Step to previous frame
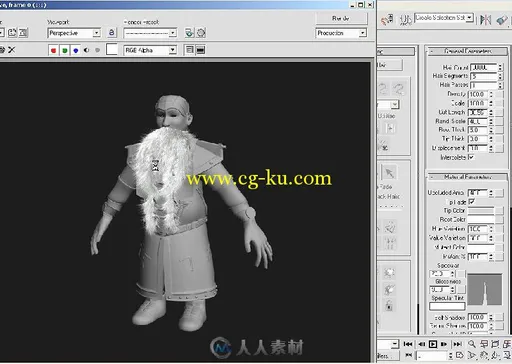The image size is (512, 364). pyautogui.click(x=421, y=344)
